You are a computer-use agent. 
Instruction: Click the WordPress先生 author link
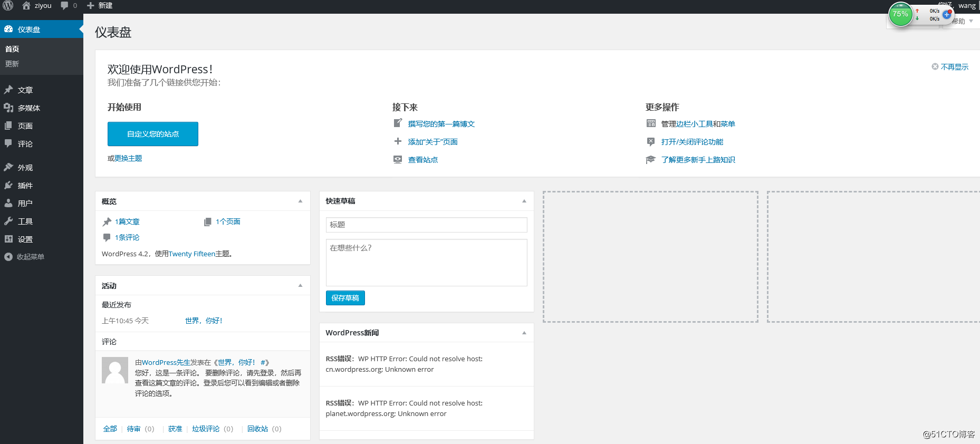[x=166, y=362]
